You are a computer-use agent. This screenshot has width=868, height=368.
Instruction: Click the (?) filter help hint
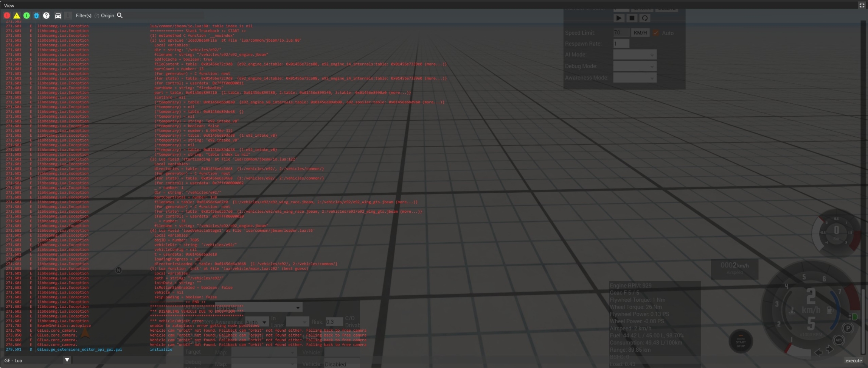[97, 16]
